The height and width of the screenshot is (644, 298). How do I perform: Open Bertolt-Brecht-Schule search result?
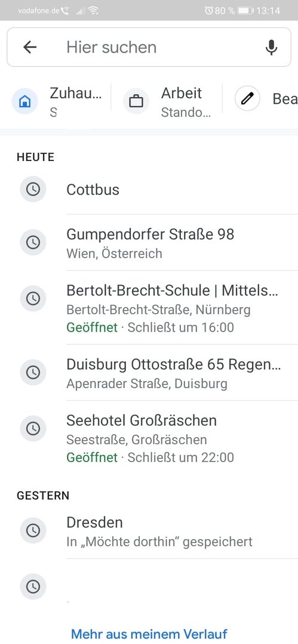[149, 308]
